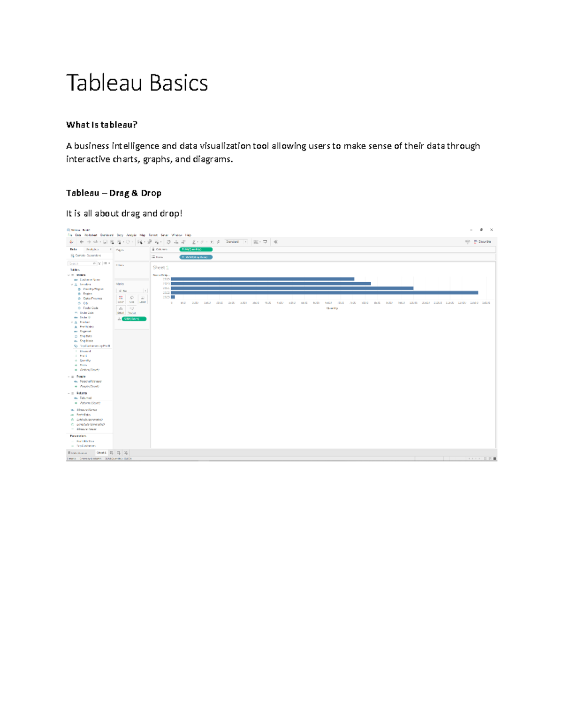Toggle the show mark labels toolbar icon
The width and height of the screenshot is (563, 728).
point(212,242)
